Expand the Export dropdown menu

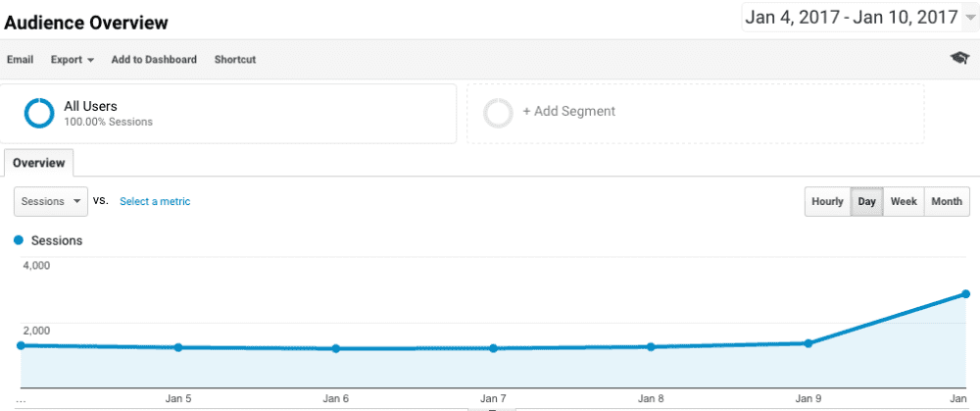point(73,60)
